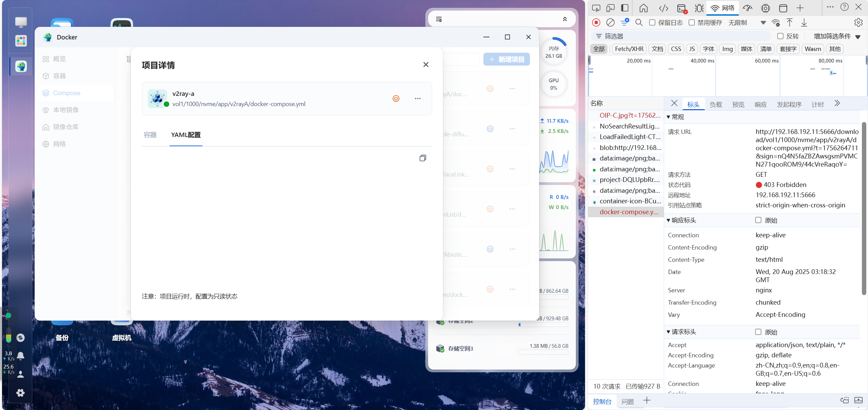The image size is (868, 410).
Task: Open network panel settings gear
Action: point(858,22)
